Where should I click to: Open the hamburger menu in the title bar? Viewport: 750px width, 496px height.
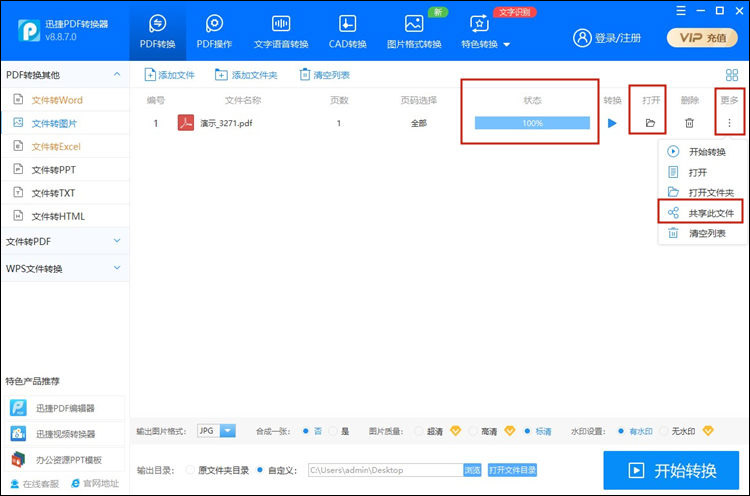(x=681, y=11)
